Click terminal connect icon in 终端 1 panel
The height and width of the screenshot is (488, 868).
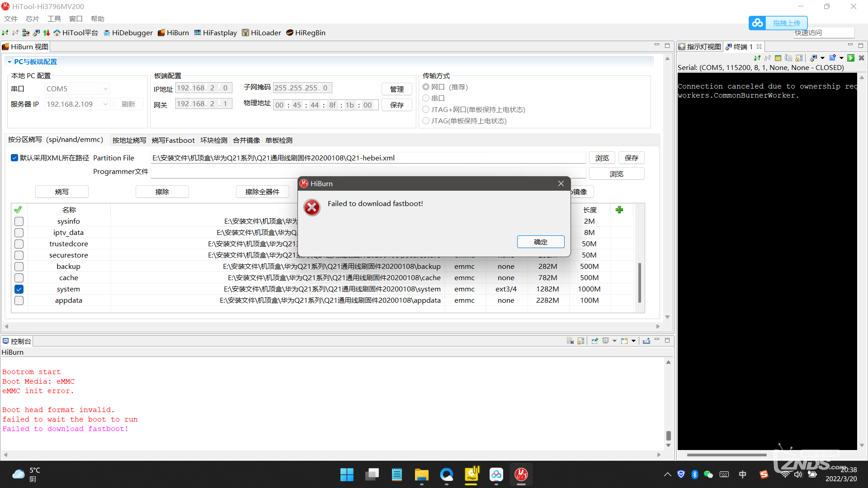point(757,58)
